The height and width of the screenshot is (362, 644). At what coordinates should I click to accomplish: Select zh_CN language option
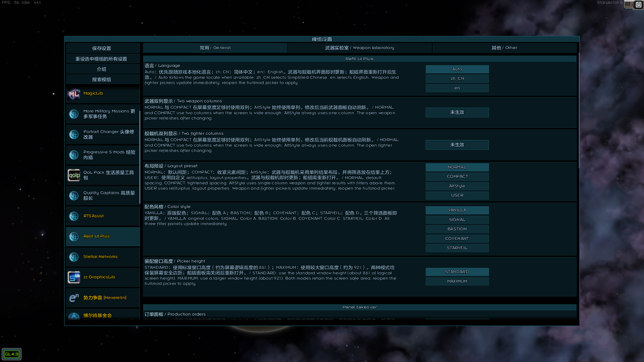point(457,78)
